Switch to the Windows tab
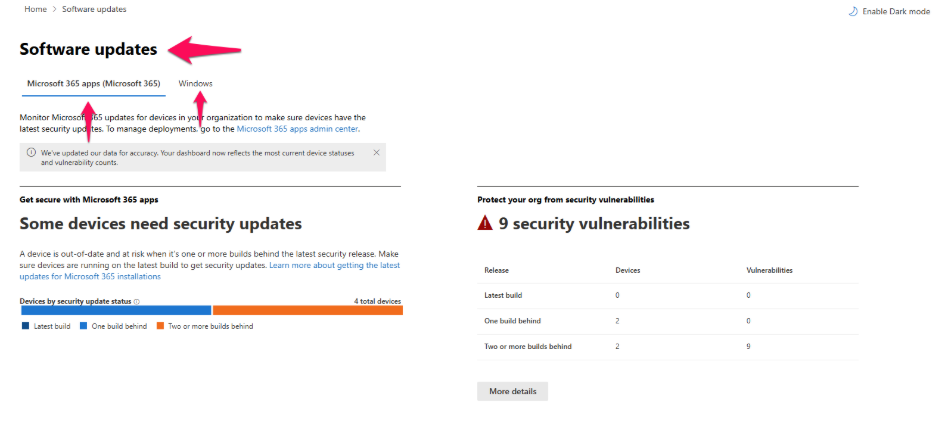The width and height of the screenshot is (936, 424). tap(195, 83)
